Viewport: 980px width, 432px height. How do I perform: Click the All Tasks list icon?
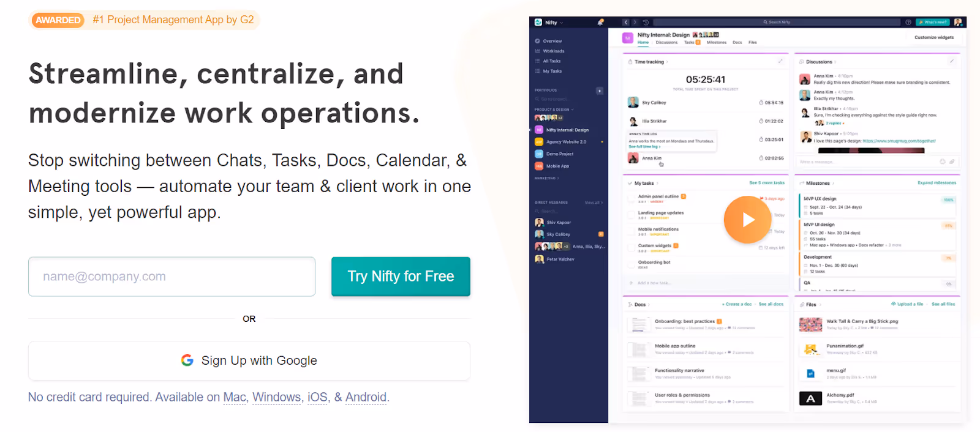tap(538, 61)
